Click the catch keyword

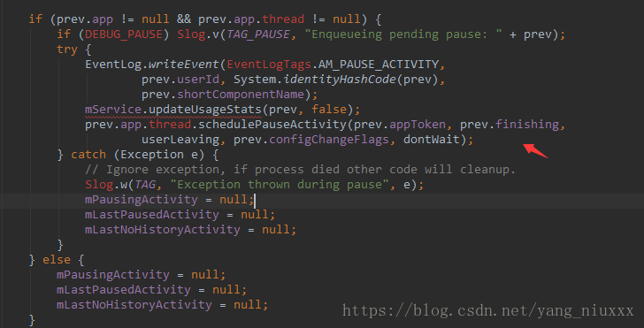point(88,155)
